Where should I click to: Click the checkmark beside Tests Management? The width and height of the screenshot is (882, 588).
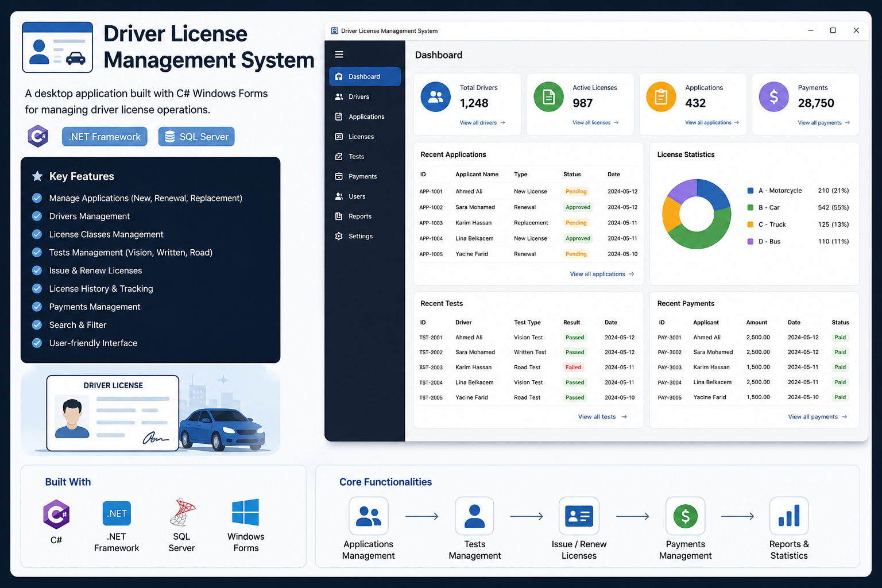37,252
